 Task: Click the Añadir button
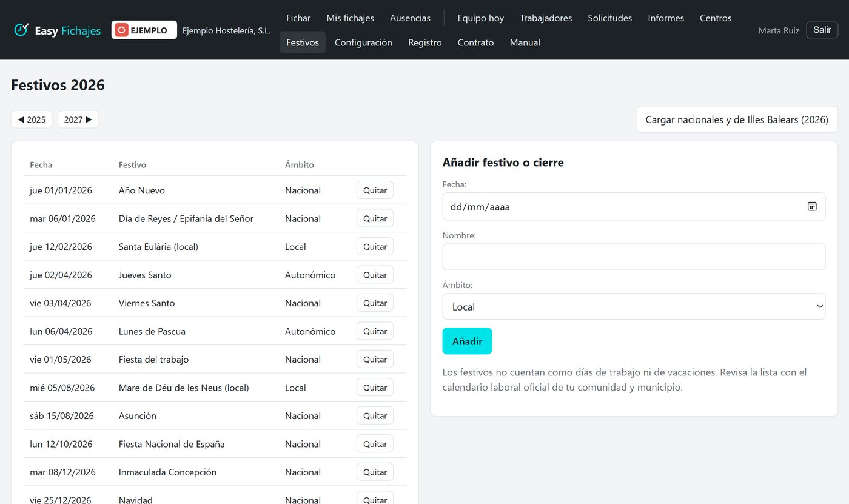tap(467, 341)
